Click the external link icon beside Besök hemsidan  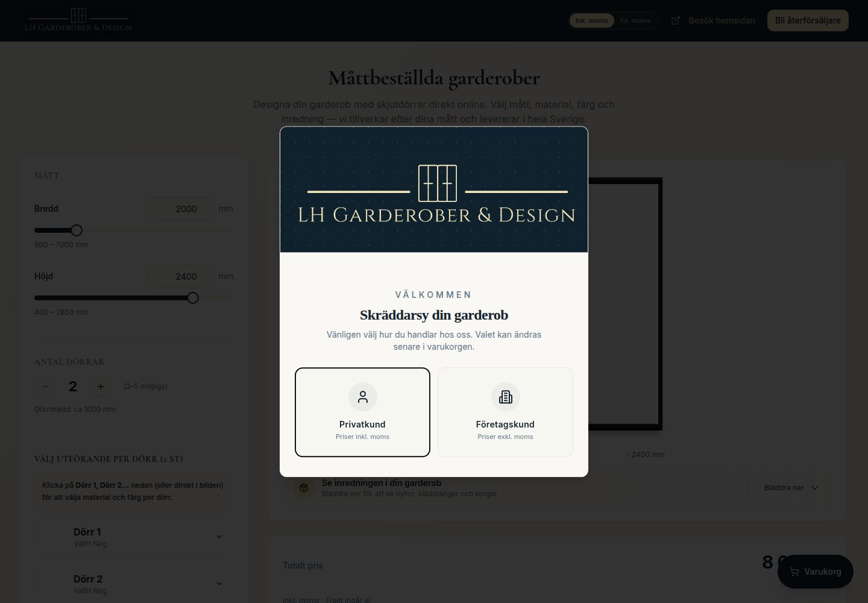point(676,21)
